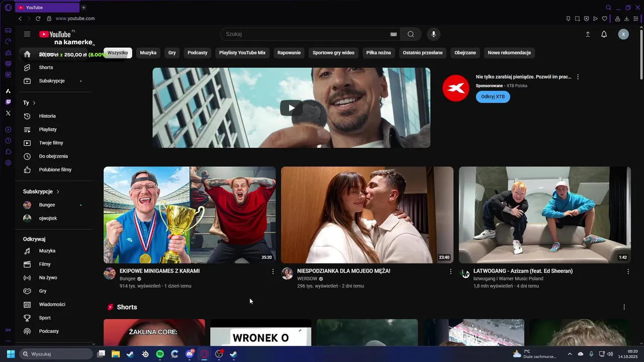
Task: Open Na żywo in Odkrywaj section
Action: click(54, 278)
